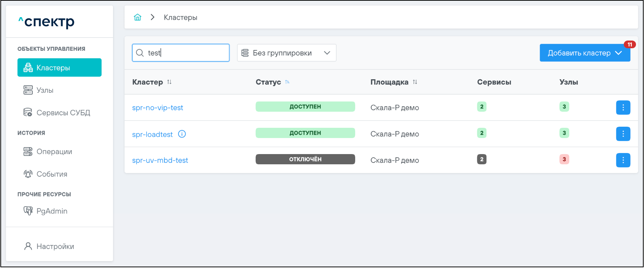
Task: Open Сервисы СУБД sidebar section
Action: (x=63, y=113)
